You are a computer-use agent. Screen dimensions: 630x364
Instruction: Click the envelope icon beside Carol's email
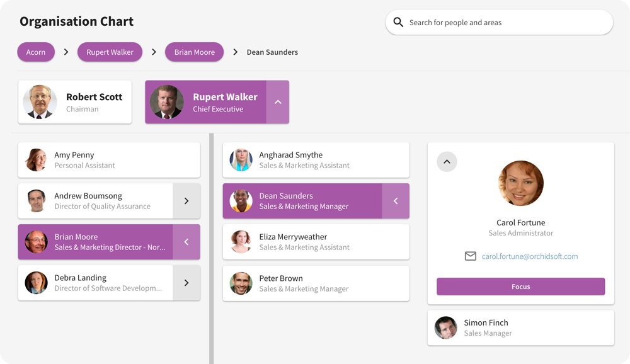coord(470,256)
